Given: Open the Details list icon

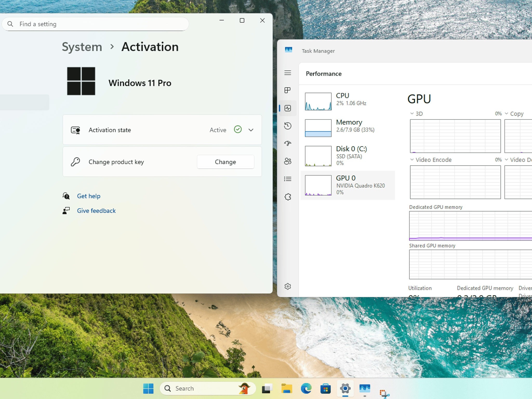Looking at the screenshot, I should click(x=288, y=179).
